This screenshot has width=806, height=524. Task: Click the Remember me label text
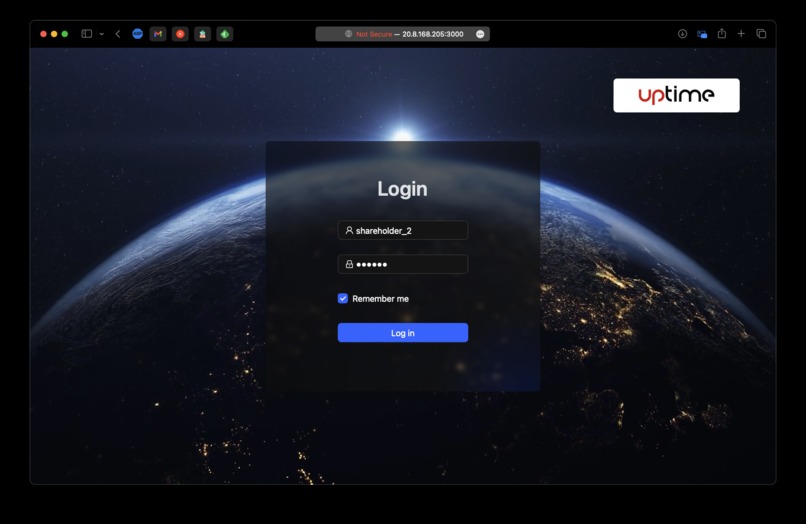[380, 299]
